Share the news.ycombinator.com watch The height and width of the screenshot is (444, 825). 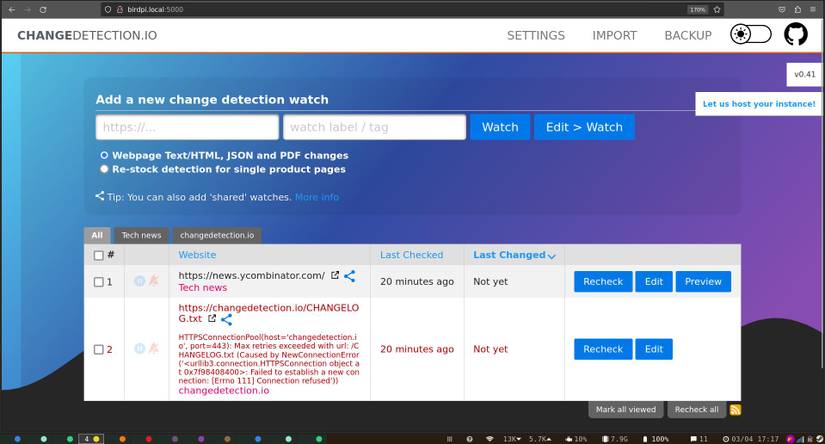coord(349,276)
